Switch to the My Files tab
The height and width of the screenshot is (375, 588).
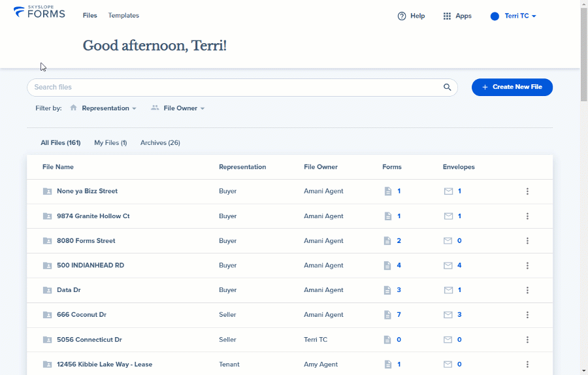pos(110,143)
